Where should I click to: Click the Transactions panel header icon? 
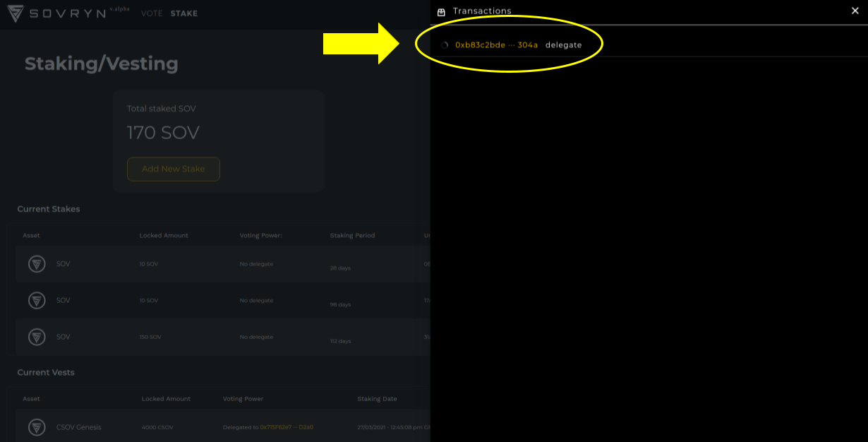point(442,11)
